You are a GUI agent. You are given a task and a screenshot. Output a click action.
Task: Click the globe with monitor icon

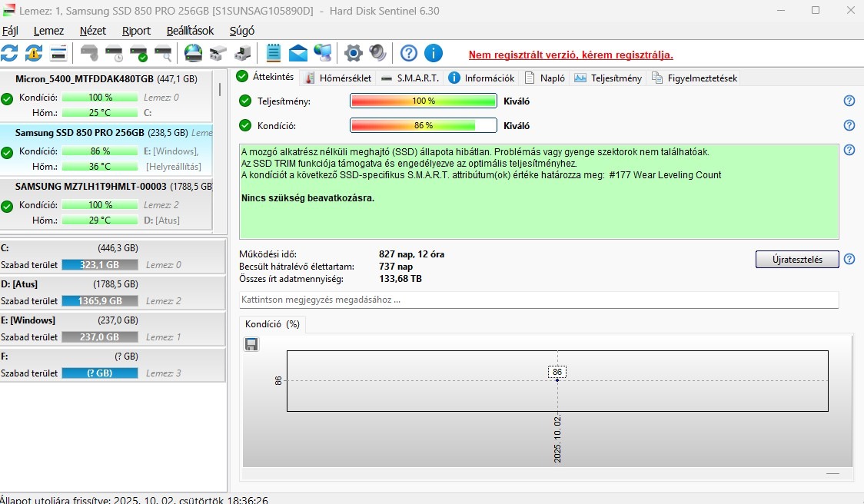coord(323,53)
